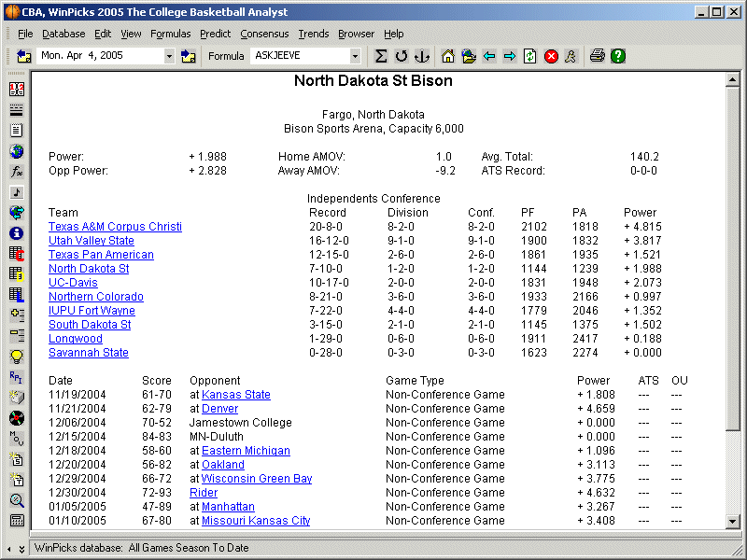Click the red stop button icon
The width and height of the screenshot is (747, 560).
(x=551, y=56)
